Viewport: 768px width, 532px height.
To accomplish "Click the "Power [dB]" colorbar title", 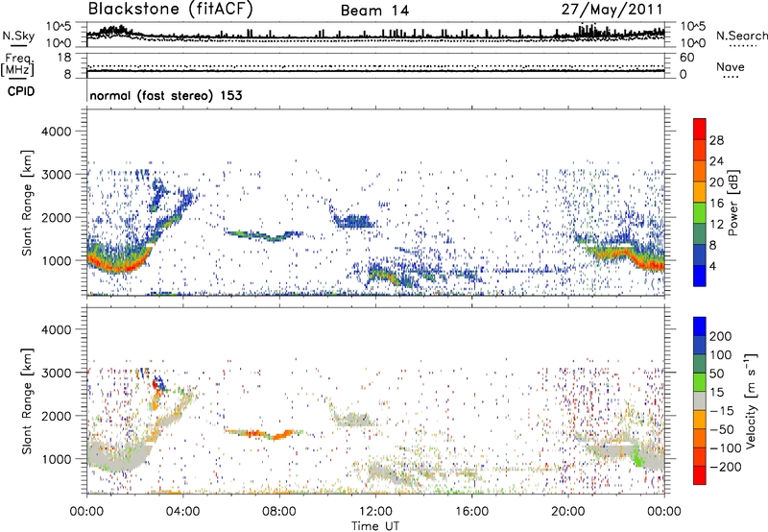I will point(733,203).
